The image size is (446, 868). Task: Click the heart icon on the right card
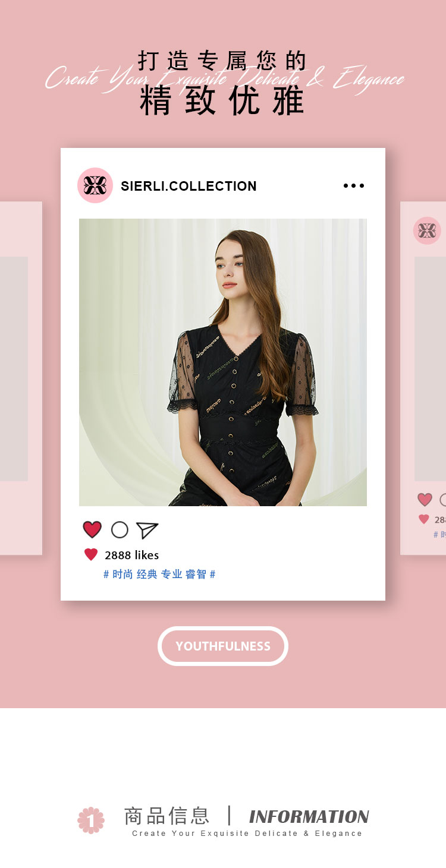click(x=425, y=500)
